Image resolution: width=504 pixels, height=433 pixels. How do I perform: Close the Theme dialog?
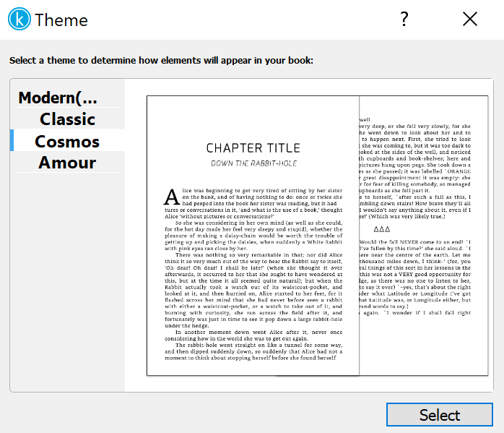470,19
